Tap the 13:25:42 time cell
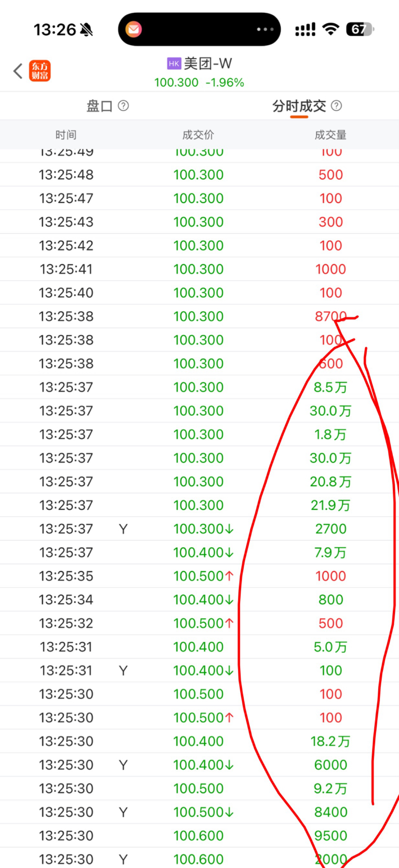The image size is (399, 868). tap(66, 246)
